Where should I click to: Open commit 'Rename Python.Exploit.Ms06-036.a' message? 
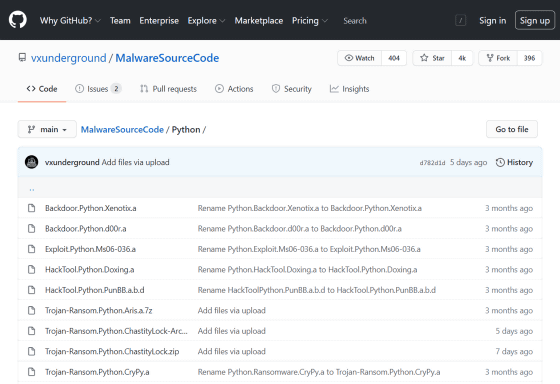click(309, 249)
